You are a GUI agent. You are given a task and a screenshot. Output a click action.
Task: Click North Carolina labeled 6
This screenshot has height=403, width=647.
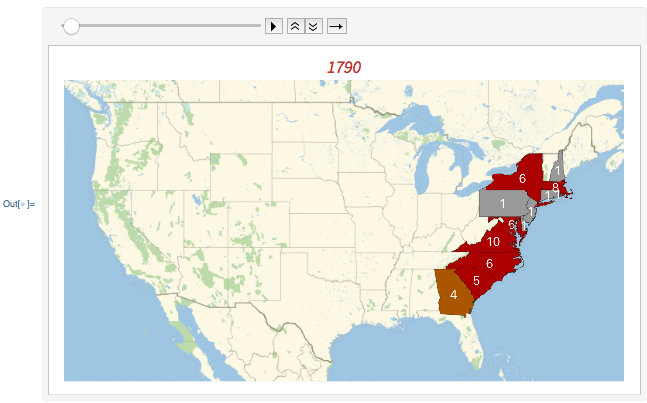pos(489,262)
